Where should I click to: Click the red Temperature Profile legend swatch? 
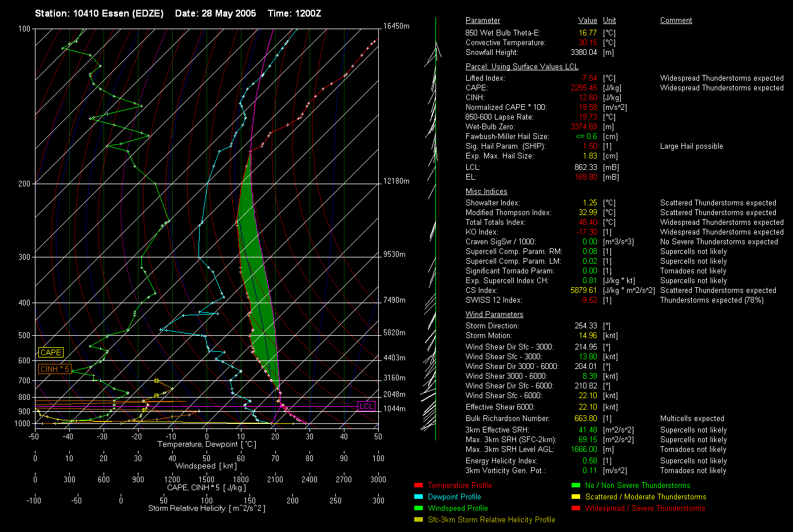point(418,485)
